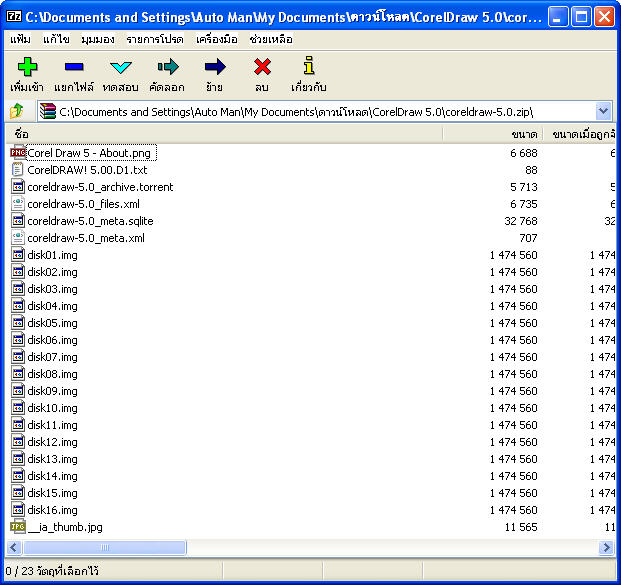Select the file name coreldraw-5.0_meta.sqlite

(90, 221)
